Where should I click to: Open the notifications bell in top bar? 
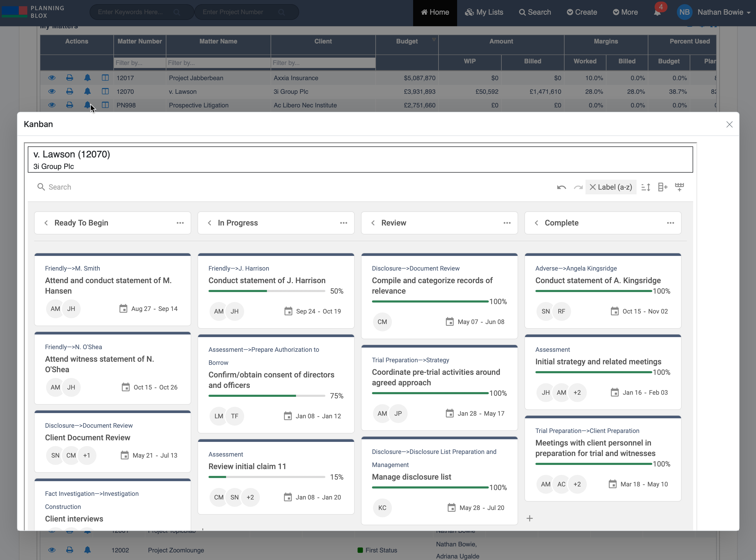coord(657,13)
